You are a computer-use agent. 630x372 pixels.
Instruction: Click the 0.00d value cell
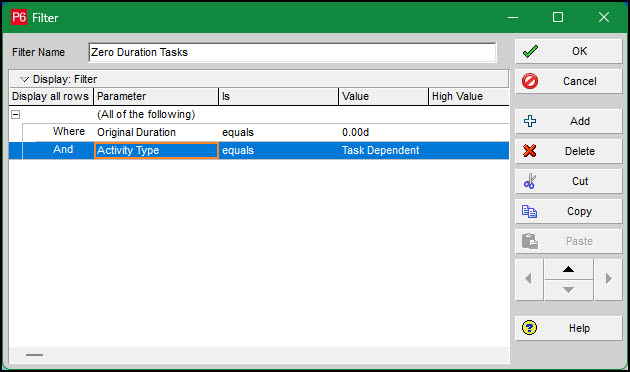383,132
